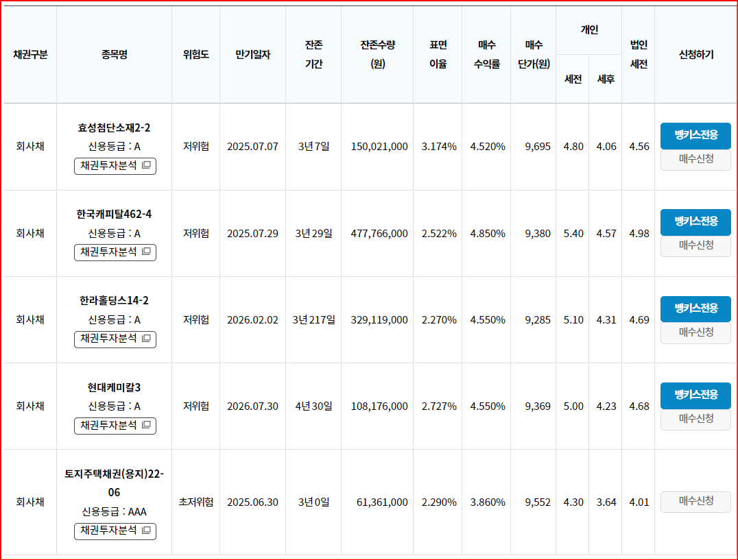Image resolution: width=738 pixels, height=560 pixels.
Task: Click the 세후 sub-header under 개인
Action: point(606,79)
